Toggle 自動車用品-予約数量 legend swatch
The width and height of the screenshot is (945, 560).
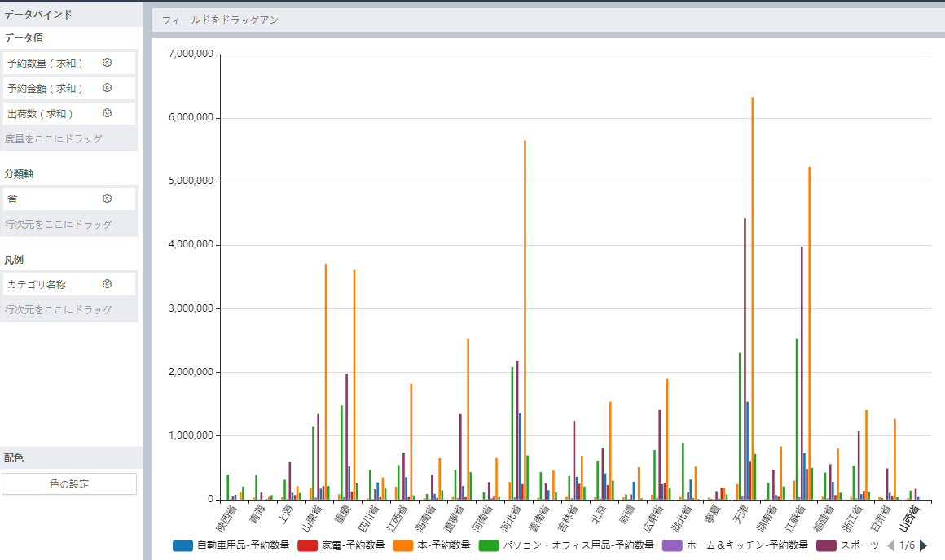(x=182, y=545)
